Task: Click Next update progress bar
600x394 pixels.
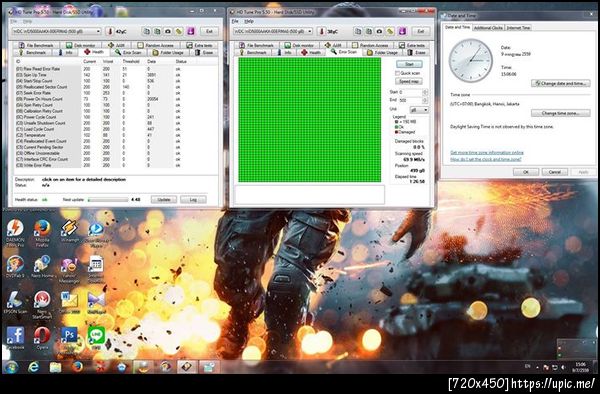Action: pos(108,200)
